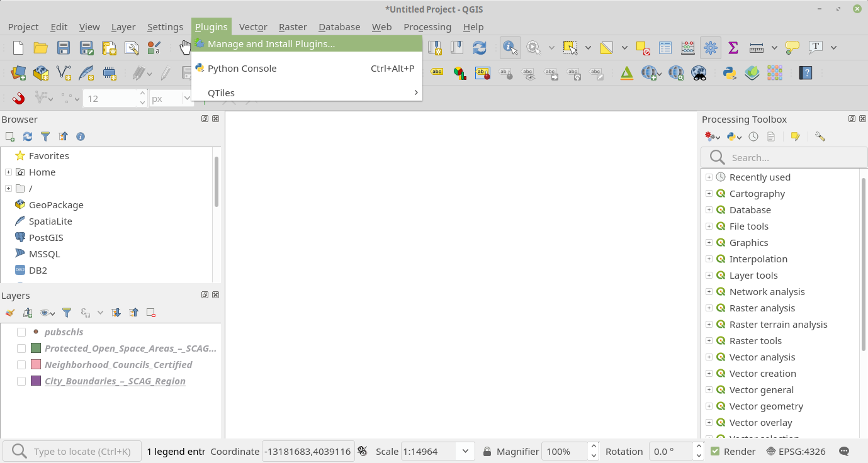Toggle visibility of Protected_Open_Space_Areas layer
The image size is (868, 463).
coord(21,349)
